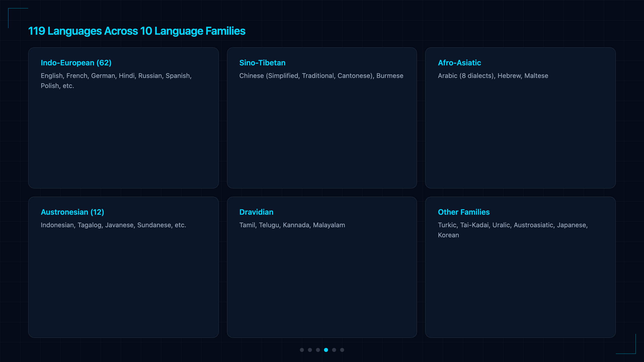The image size is (644, 362).
Task: Select the English, French, German language list
Action: click(x=116, y=81)
